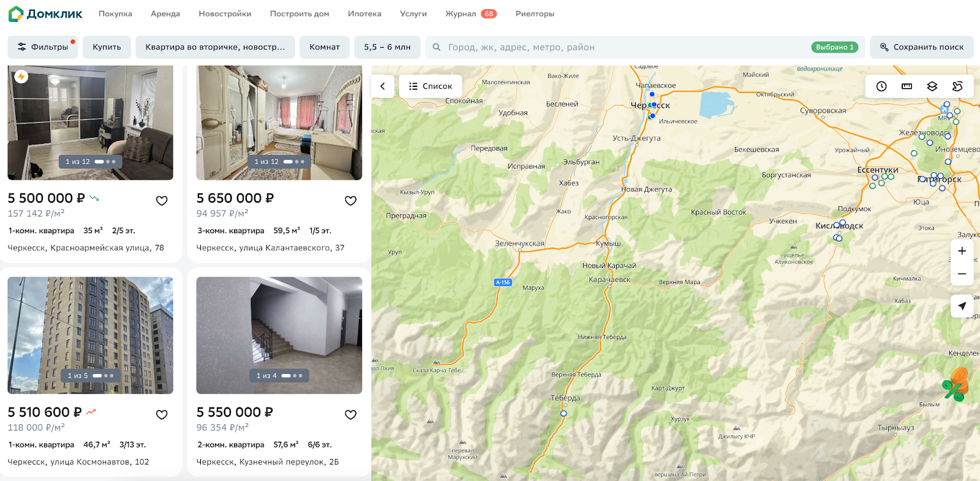Click the orange percent promo icon

pos(956,384)
